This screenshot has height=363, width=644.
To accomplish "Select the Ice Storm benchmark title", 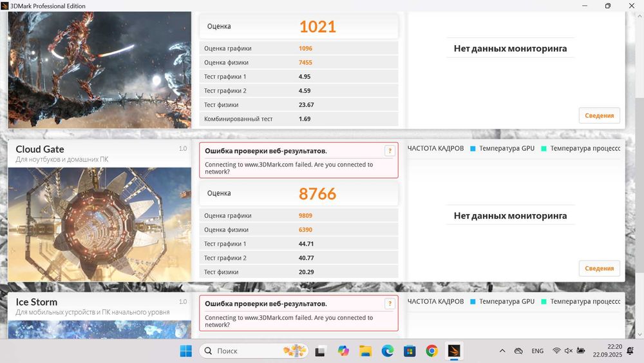I will tap(37, 302).
